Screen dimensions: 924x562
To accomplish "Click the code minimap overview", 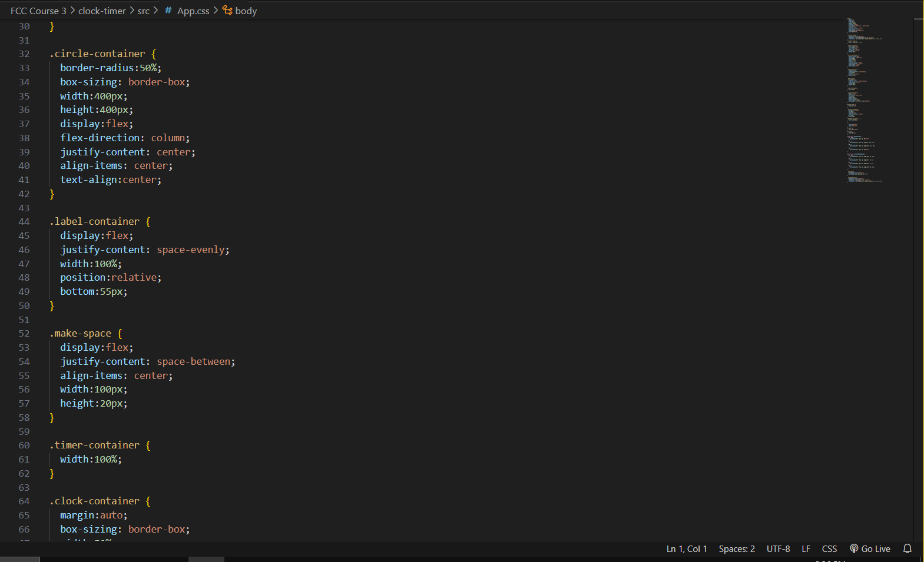I will coord(865,100).
